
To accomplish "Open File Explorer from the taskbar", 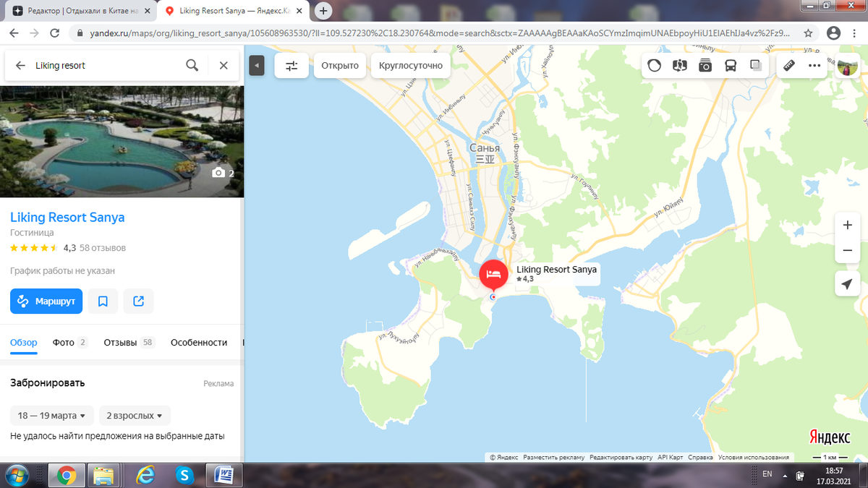I will pos(104,475).
